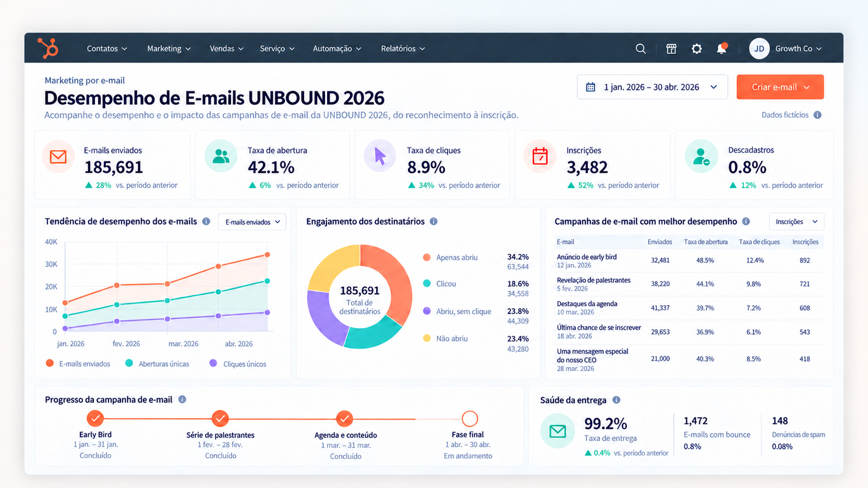The image size is (868, 488).
Task: Expand the E-mails enviados chart metric dropdown
Action: [252, 222]
